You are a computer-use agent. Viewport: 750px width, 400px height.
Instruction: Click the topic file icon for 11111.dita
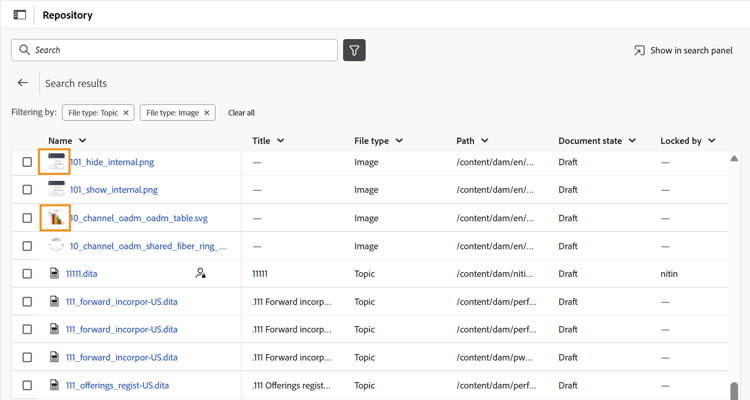click(55, 273)
